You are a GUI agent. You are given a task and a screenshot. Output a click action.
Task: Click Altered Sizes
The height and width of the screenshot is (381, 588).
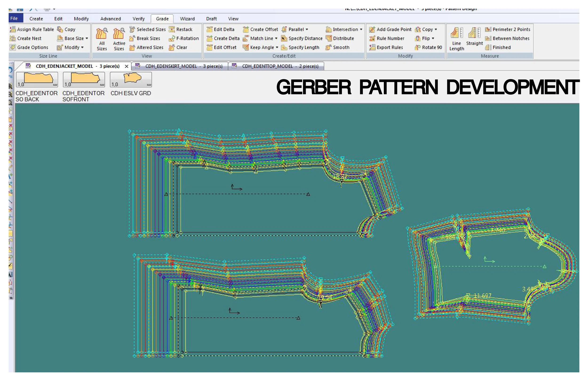click(x=146, y=47)
